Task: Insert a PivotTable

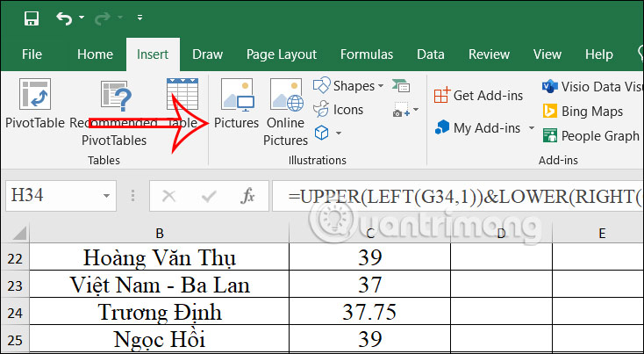Action: click(x=35, y=105)
